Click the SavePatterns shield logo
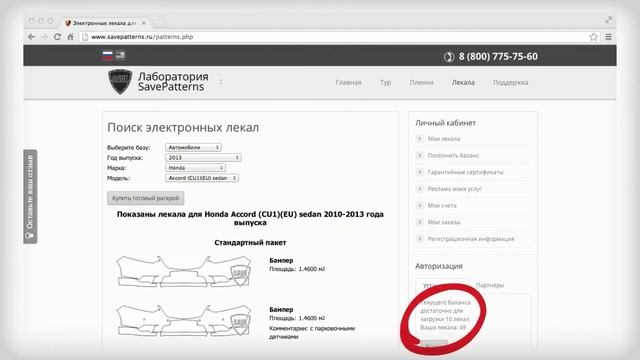 point(120,82)
